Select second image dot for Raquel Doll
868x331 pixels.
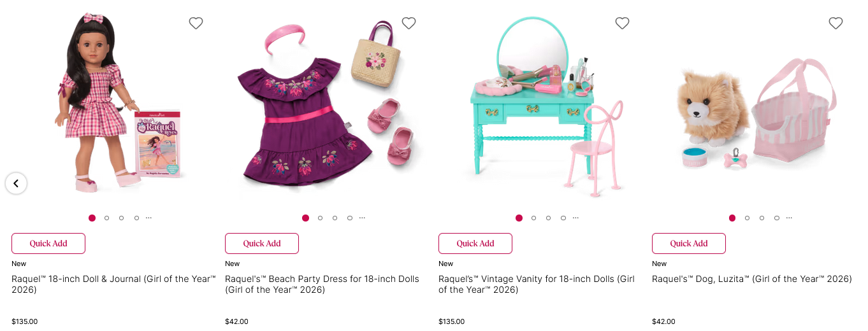(x=106, y=218)
